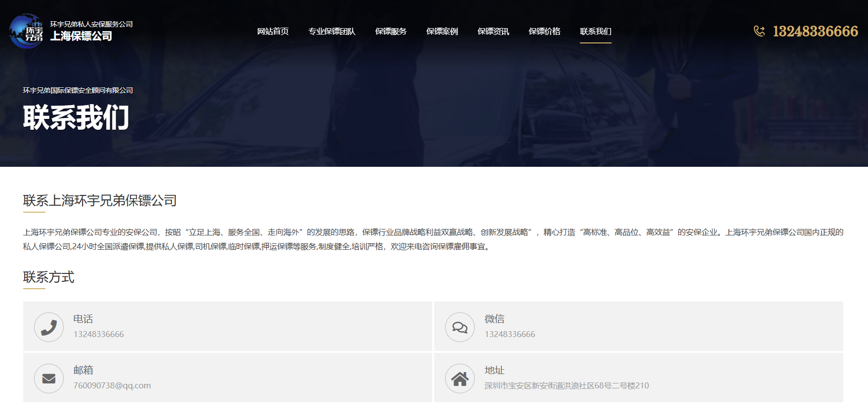This screenshot has width=868, height=417.
Task: Click the 上海保镖公司 site title
Action: 81,36
